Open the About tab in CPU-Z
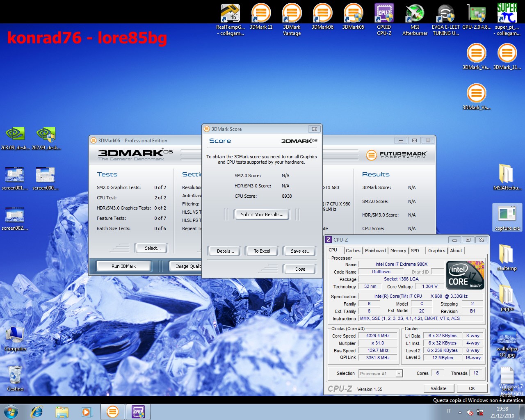Viewport: 525px width, 420px height. (x=456, y=251)
